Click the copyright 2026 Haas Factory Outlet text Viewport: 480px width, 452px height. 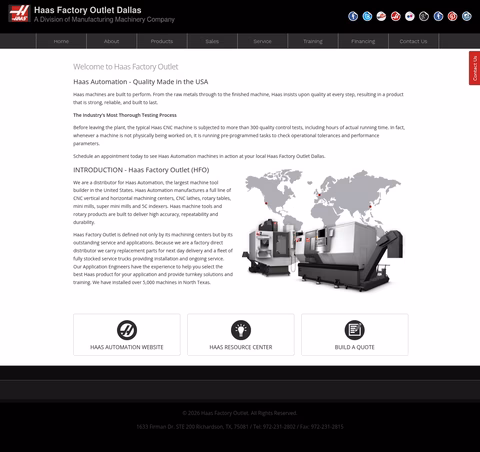[x=240, y=413]
